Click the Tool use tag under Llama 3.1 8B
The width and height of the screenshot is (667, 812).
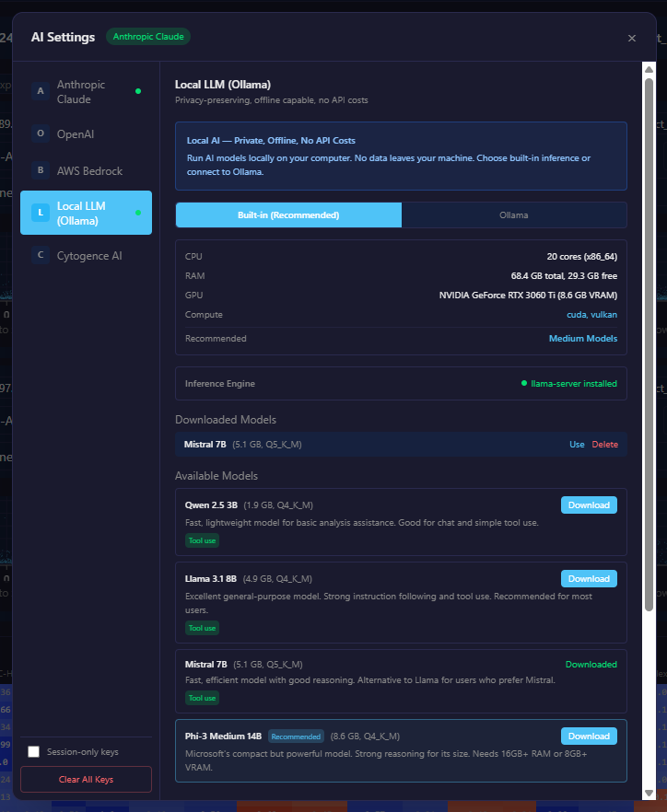[202, 628]
